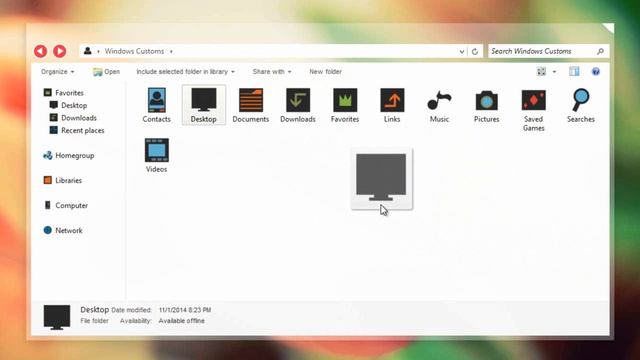This screenshot has height=360, width=640.
Task: Select Favorites in the navigation pane
Action: (x=64, y=93)
